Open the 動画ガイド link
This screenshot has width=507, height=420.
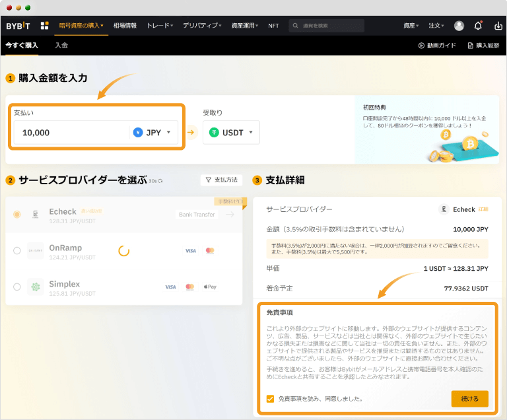[437, 46]
